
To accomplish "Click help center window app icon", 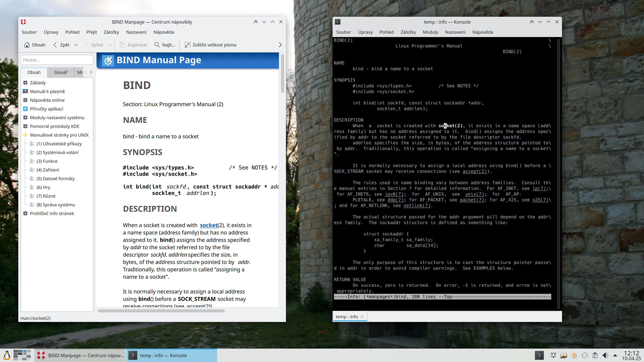I will (23, 22).
